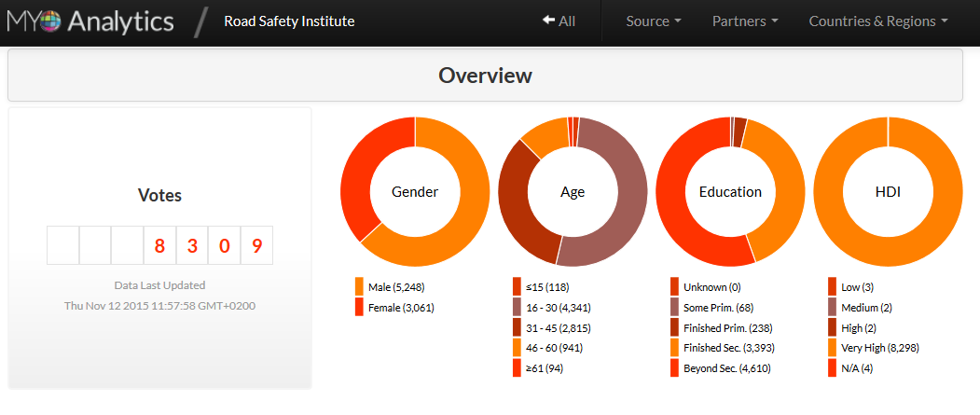Click the Age donut chart center label
Image resolution: width=980 pixels, height=415 pixels.
tap(573, 192)
